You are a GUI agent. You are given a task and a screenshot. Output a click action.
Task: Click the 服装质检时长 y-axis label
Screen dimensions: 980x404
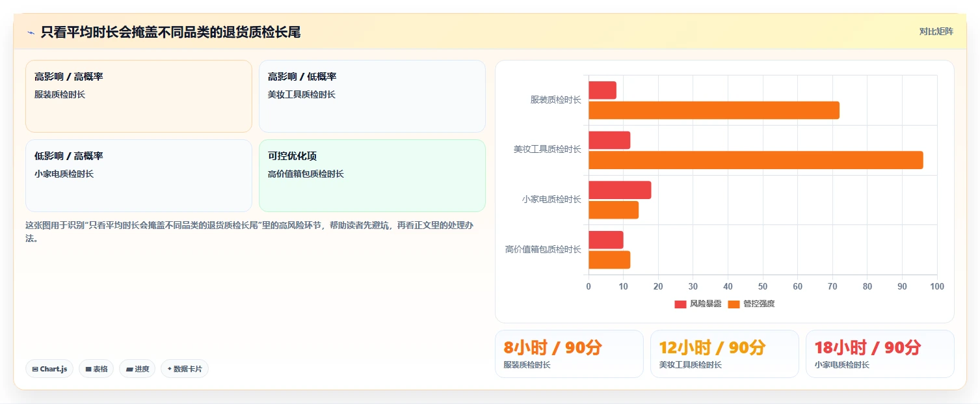[556, 100]
